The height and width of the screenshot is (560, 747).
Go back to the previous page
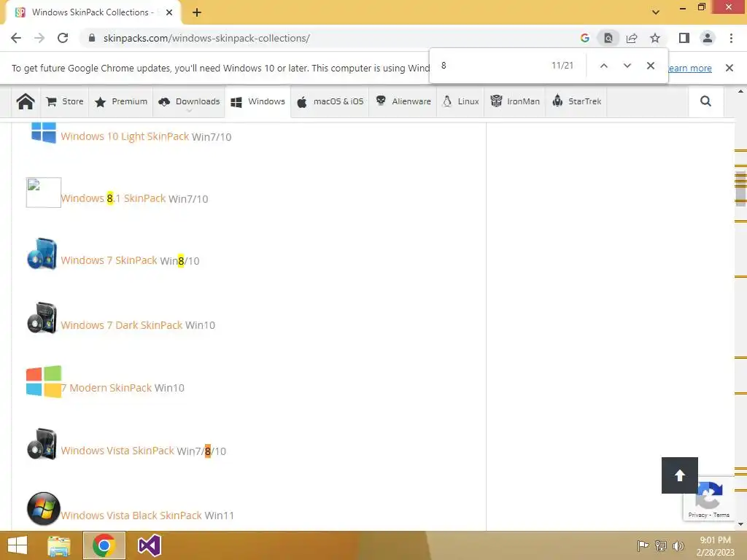pyautogui.click(x=16, y=38)
